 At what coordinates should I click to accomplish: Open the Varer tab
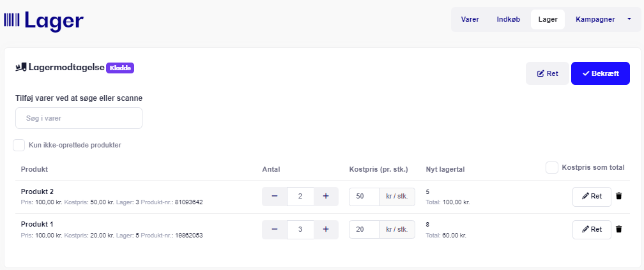[470, 19]
